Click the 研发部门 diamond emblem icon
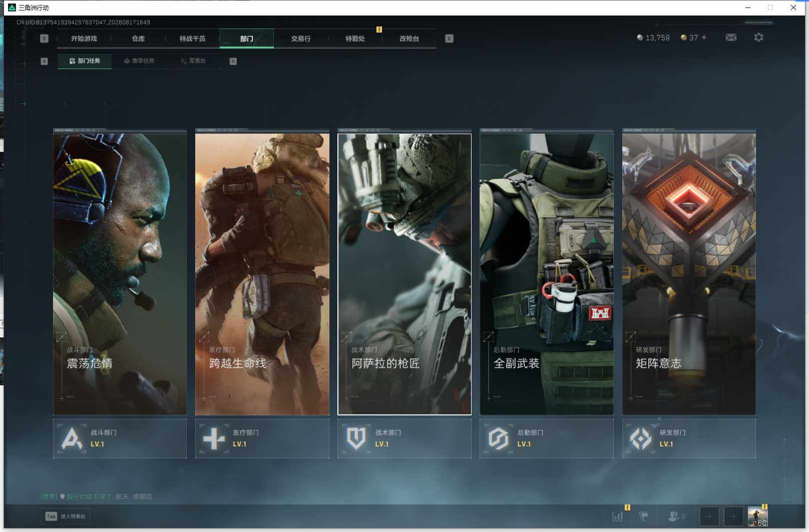Screen dimensions: 809x532 [640, 438]
